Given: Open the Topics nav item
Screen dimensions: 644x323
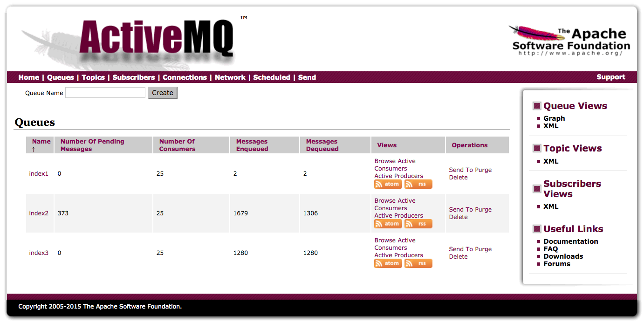Looking at the screenshot, I should [93, 77].
